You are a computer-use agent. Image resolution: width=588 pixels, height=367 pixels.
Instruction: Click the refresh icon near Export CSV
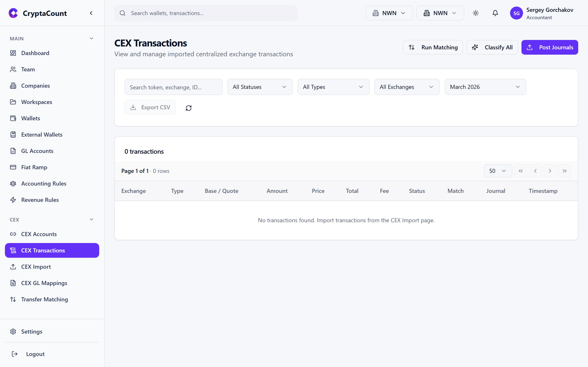pyautogui.click(x=189, y=108)
